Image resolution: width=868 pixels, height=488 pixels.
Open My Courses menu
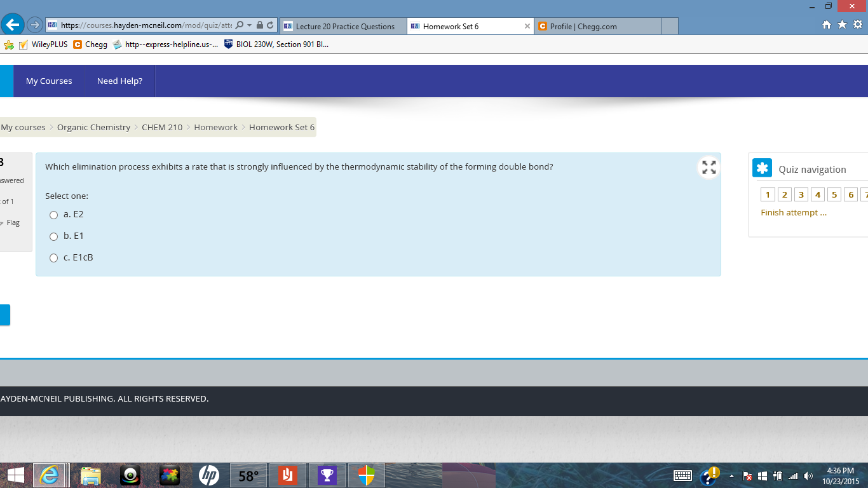(49, 81)
